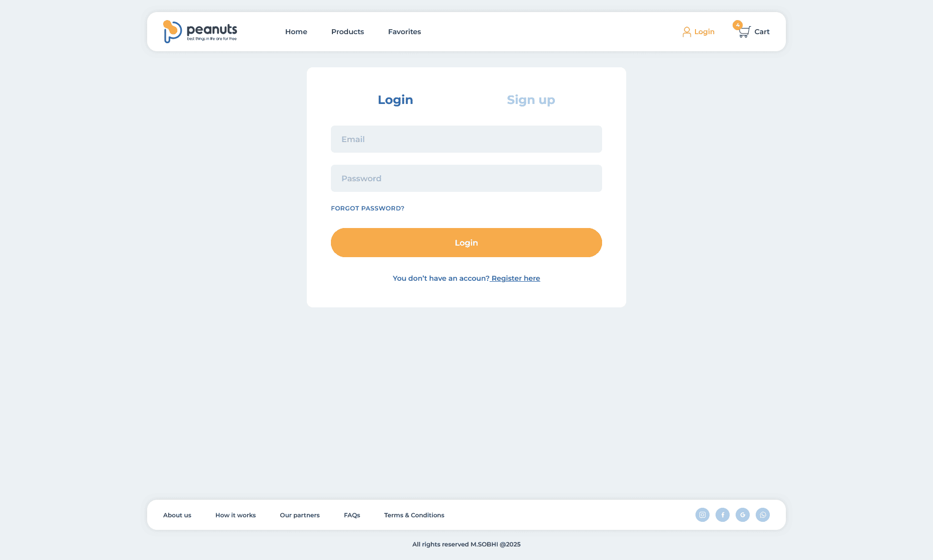Click the 'You don't have an accoun?' text

[x=441, y=278]
